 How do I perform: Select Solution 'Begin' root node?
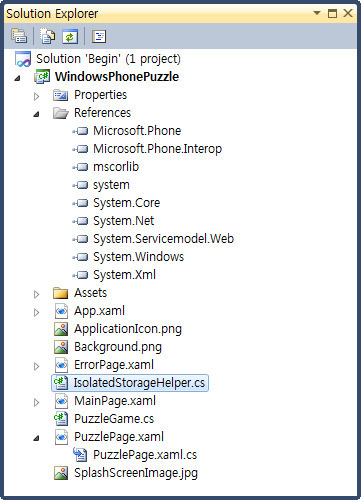coord(108,59)
